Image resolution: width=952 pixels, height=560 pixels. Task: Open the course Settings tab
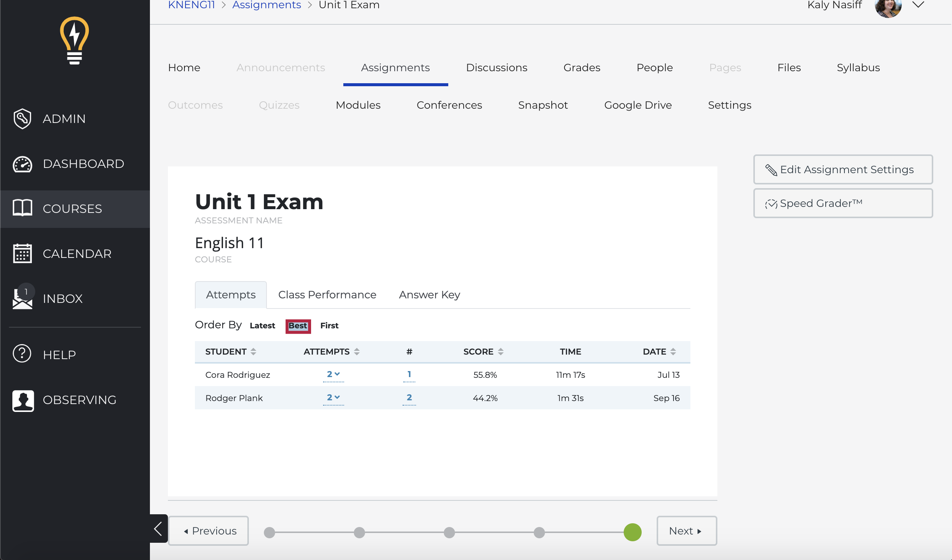coord(729,105)
